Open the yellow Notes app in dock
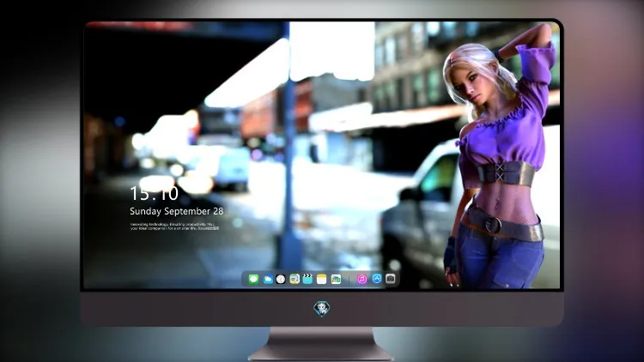 322,280
